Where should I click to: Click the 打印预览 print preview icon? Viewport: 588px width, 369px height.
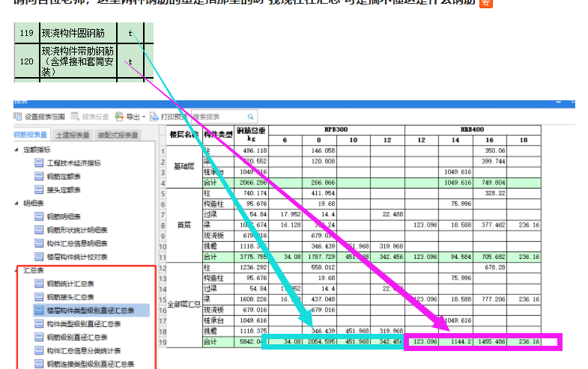(x=154, y=117)
